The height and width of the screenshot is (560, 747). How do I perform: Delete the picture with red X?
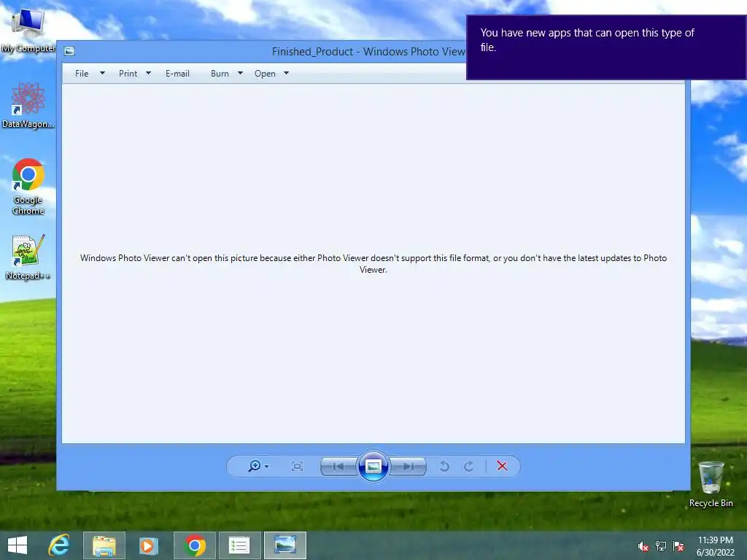coord(502,466)
